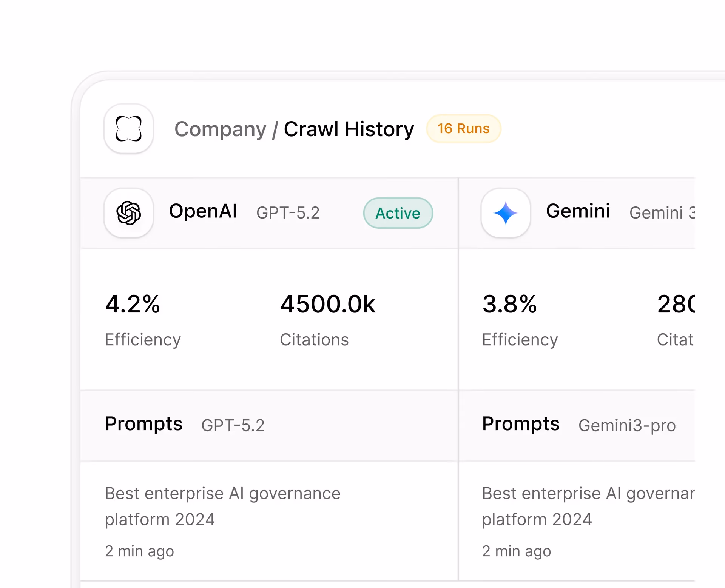Screen dimensions: 725x588
Task: Click the Gemini3-pro label beside Prompts
Action: 627,426
